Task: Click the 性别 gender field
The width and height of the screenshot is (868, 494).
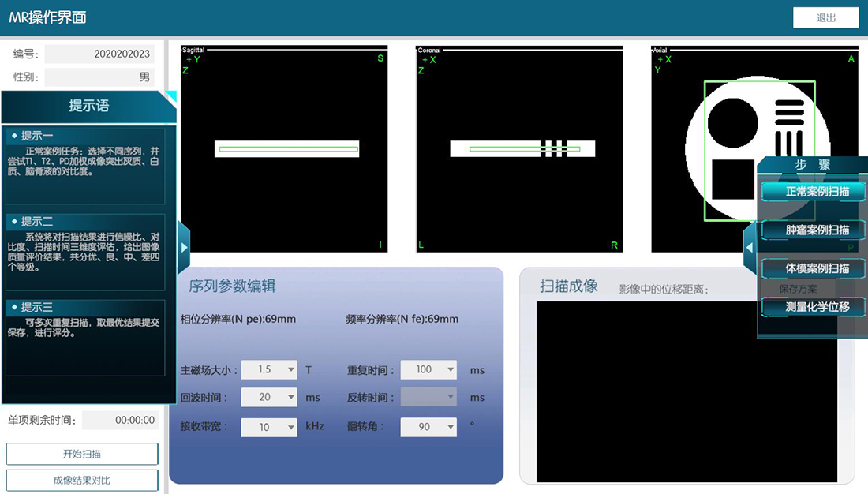Action: click(x=99, y=77)
